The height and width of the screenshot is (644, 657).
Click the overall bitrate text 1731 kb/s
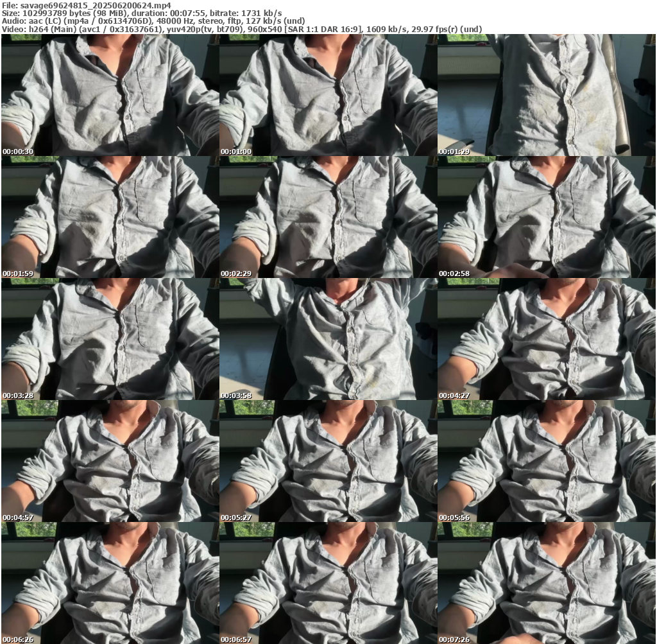click(262, 13)
